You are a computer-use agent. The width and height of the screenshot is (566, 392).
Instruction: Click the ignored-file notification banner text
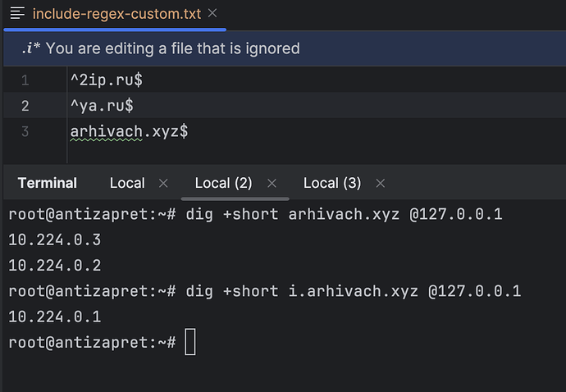pos(172,48)
